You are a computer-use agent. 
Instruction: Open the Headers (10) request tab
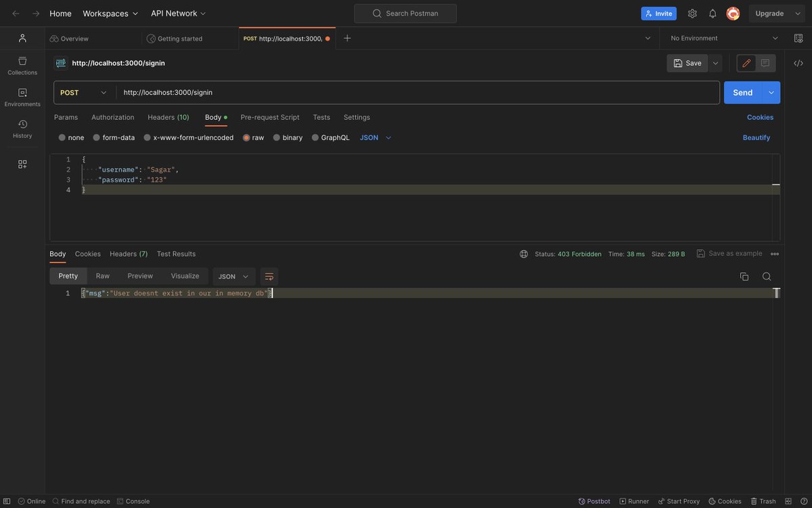(x=168, y=117)
